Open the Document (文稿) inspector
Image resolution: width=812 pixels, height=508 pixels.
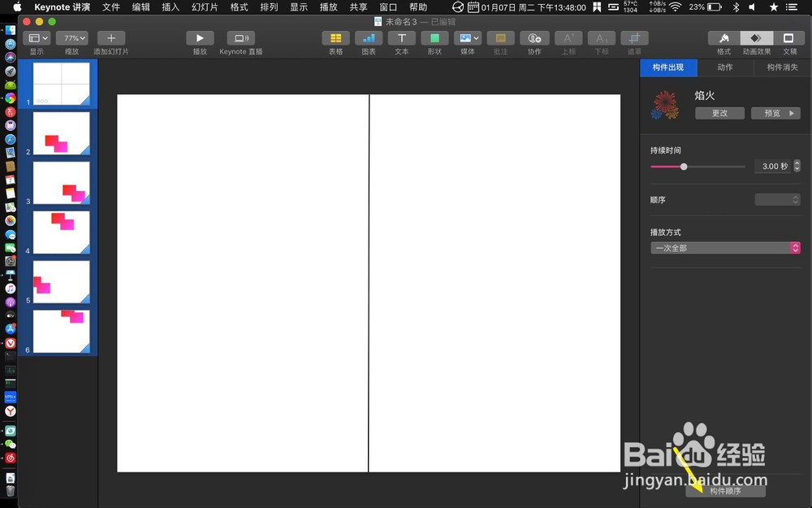[789, 38]
